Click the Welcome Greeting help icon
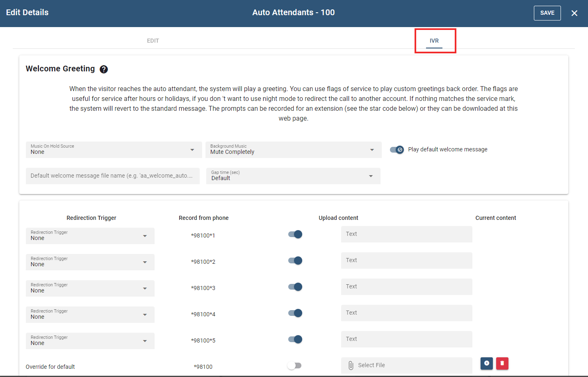 point(104,69)
